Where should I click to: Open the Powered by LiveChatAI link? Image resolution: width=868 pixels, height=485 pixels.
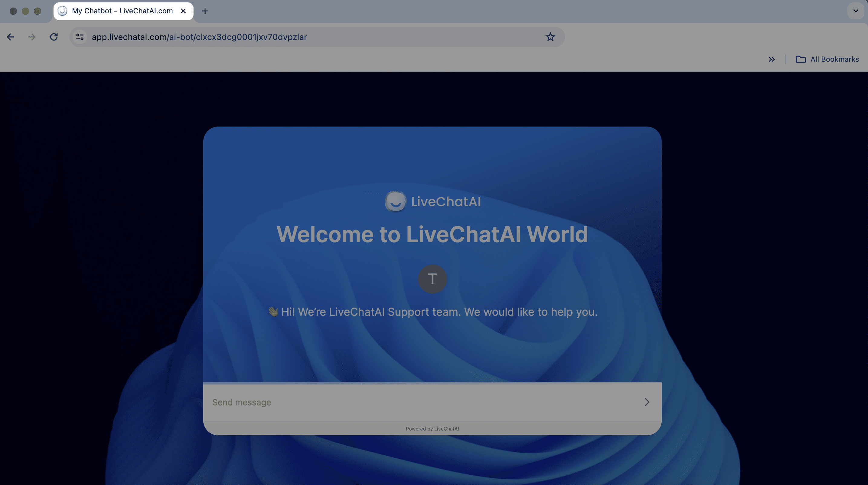[432, 429]
